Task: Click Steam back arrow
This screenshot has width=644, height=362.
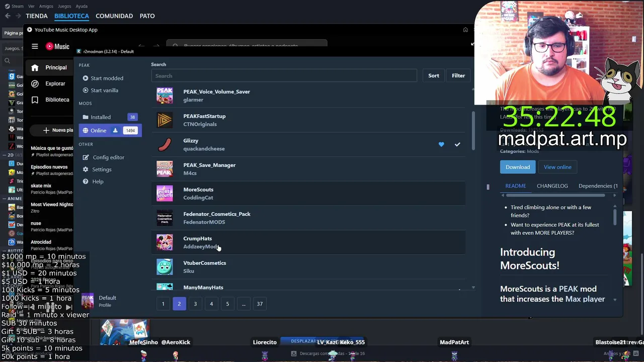Action: click(x=8, y=16)
